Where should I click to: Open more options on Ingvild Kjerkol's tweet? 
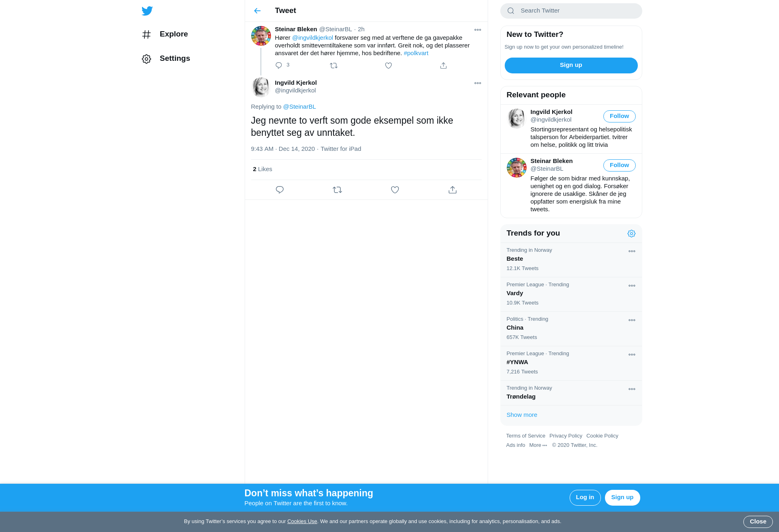[478, 83]
